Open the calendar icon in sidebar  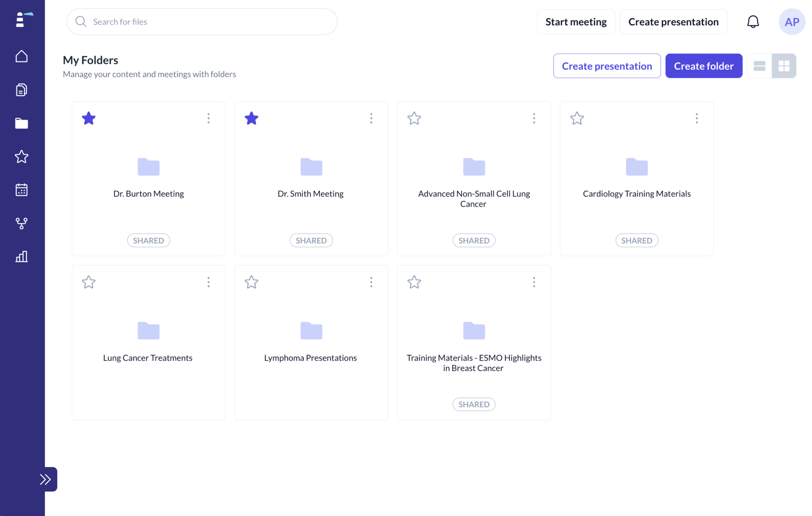pyautogui.click(x=21, y=190)
